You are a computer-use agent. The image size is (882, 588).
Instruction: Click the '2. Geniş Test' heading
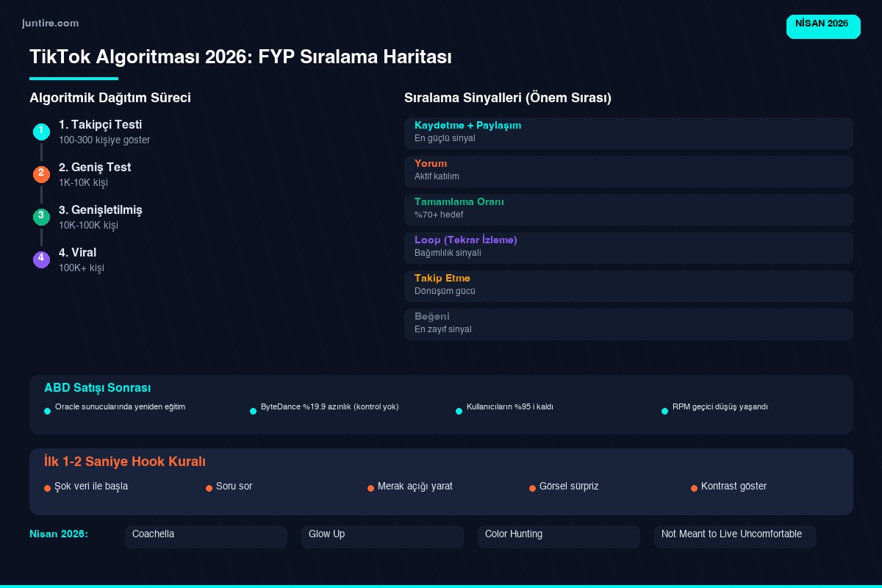coord(95,168)
